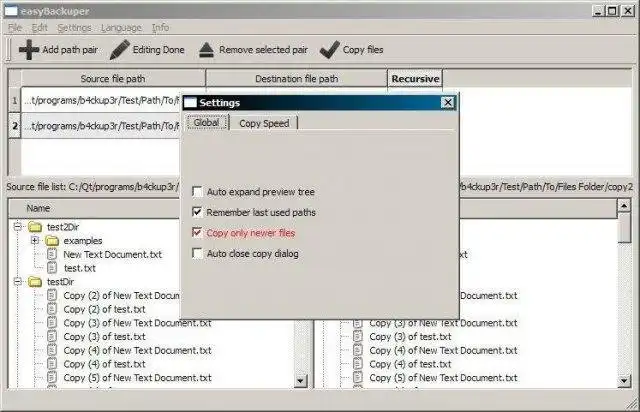Viewport: 640px width, 412px height.
Task: Select row header 1 in path table
Action: [14, 100]
